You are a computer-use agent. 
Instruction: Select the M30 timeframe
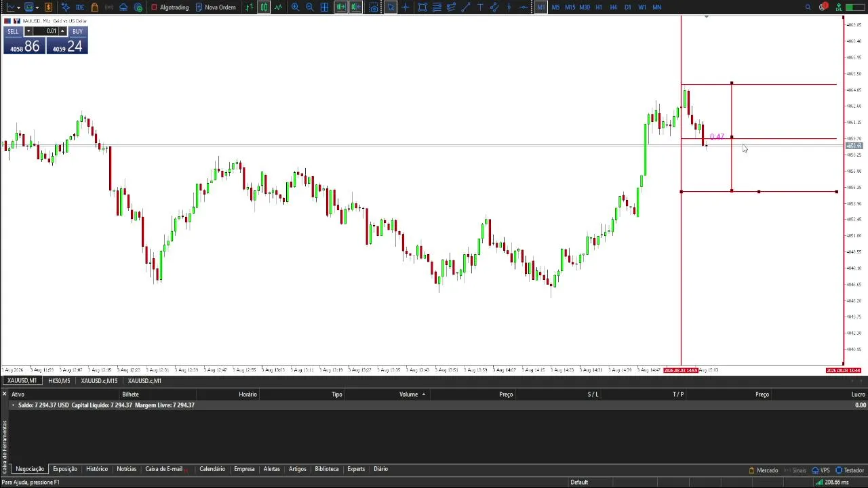(x=585, y=7)
